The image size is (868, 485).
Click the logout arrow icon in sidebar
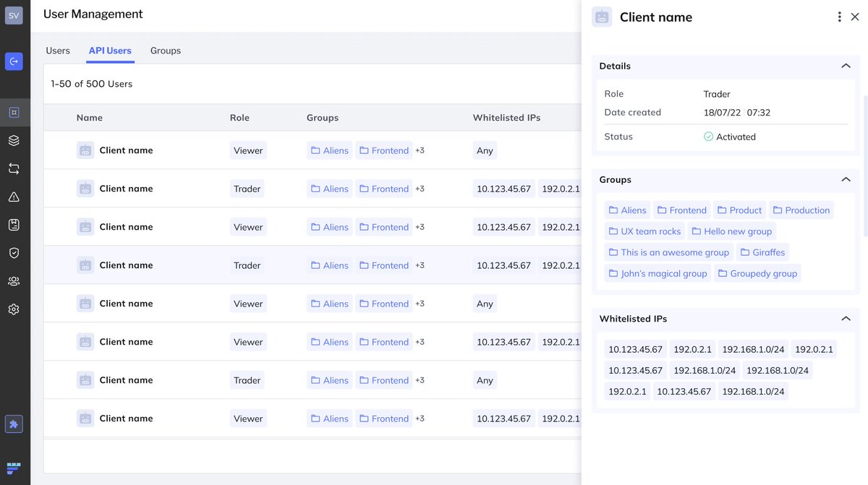pyautogui.click(x=14, y=61)
